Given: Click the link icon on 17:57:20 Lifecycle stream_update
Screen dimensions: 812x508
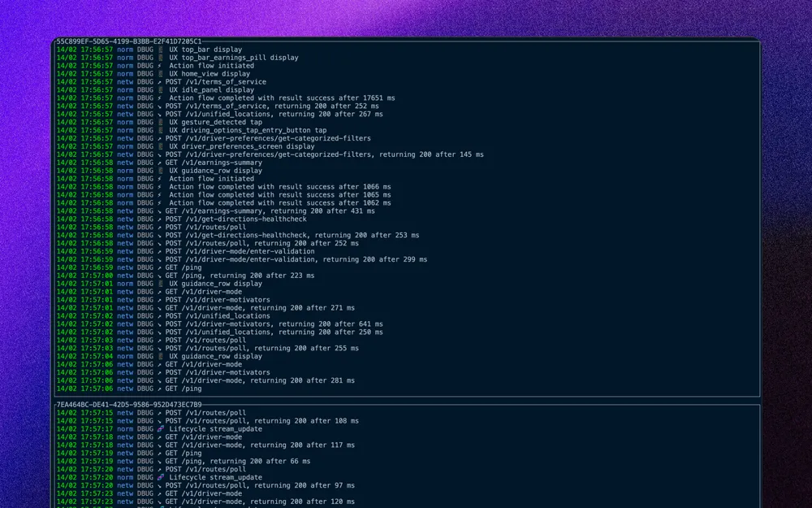Looking at the screenshot, I should [161, 478].
